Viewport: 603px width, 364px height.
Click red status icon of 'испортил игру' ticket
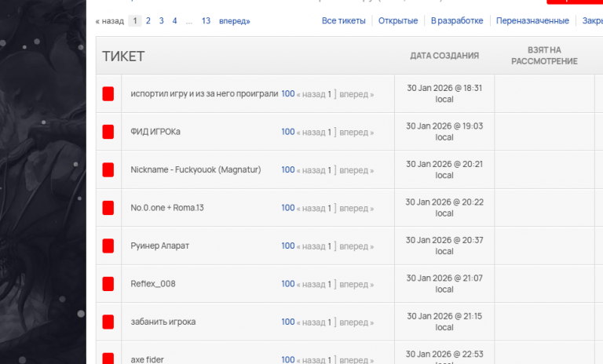108,94
